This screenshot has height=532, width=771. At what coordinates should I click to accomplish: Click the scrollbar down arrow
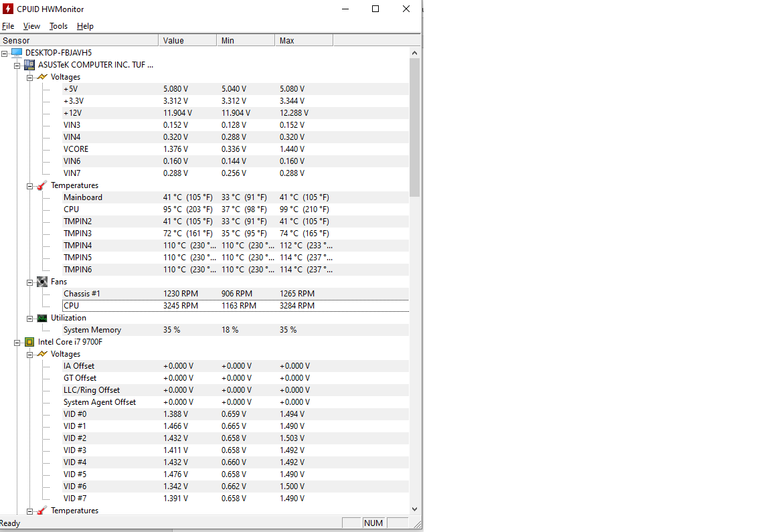pyautogui.click(x=414, y=509)
